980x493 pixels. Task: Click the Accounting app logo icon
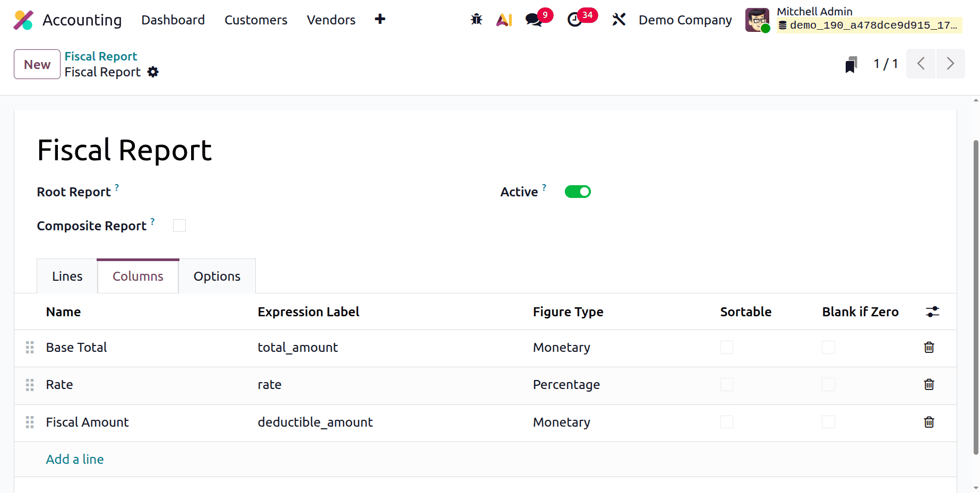(23, 20)
